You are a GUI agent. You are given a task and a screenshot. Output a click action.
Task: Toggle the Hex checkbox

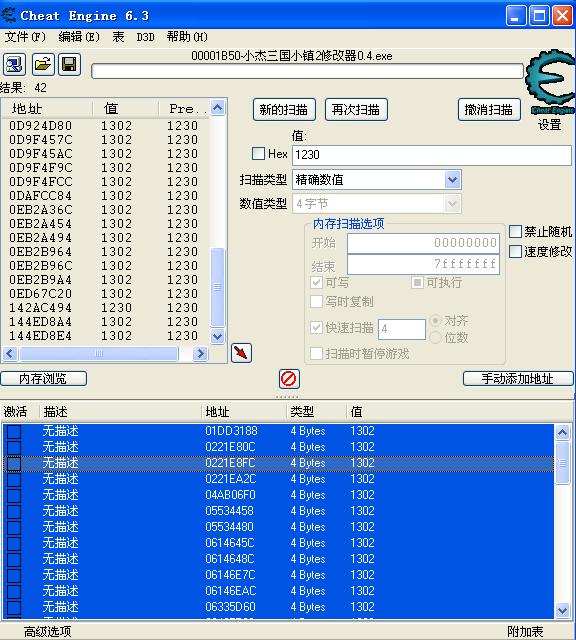tap(258, 154)
